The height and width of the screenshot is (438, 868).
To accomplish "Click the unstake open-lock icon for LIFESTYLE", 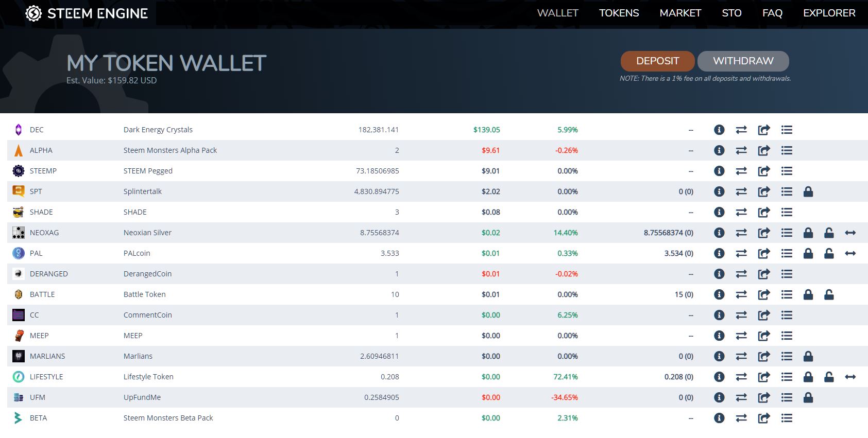I will click(x=828, y=377).
